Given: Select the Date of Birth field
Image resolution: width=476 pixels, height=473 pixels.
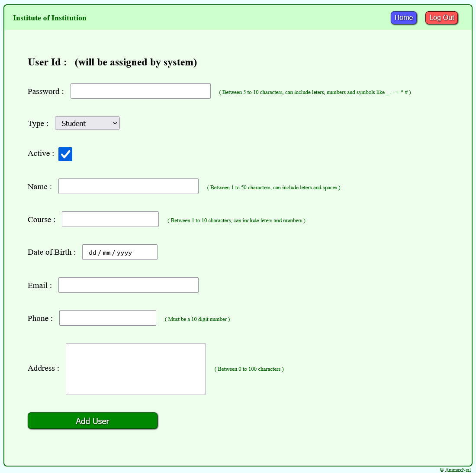Looking at the screenshot, I should pyautogui.click(x=119, y=252).
